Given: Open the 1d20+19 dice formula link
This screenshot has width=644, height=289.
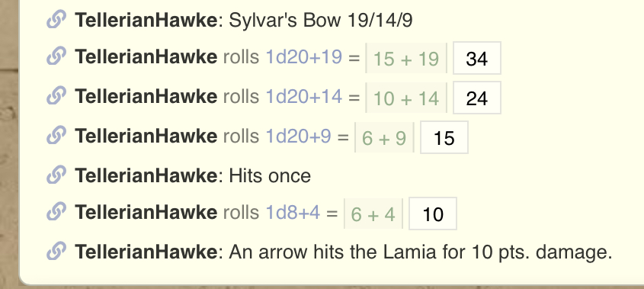Looking at the screenshot, I should pos(304,57).
